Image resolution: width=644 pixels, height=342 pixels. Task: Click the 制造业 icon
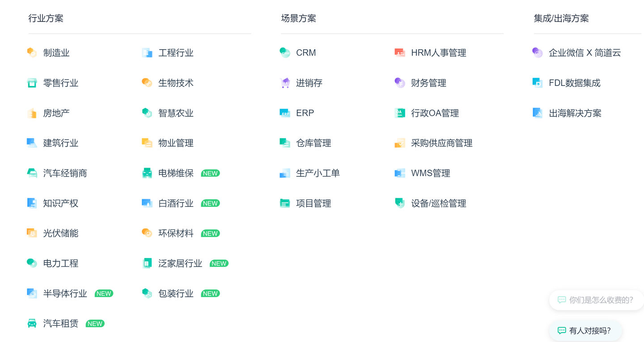coord(32,53)
